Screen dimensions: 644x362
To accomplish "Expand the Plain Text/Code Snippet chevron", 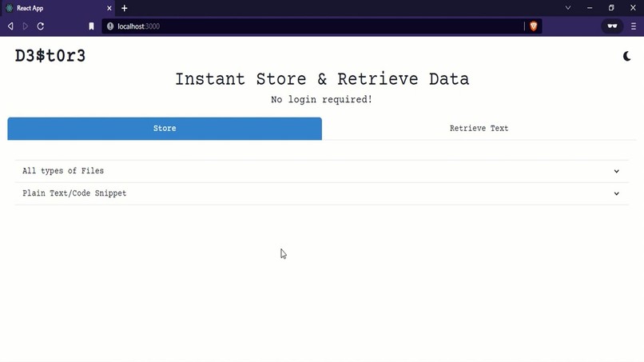I will pos(617,193).
